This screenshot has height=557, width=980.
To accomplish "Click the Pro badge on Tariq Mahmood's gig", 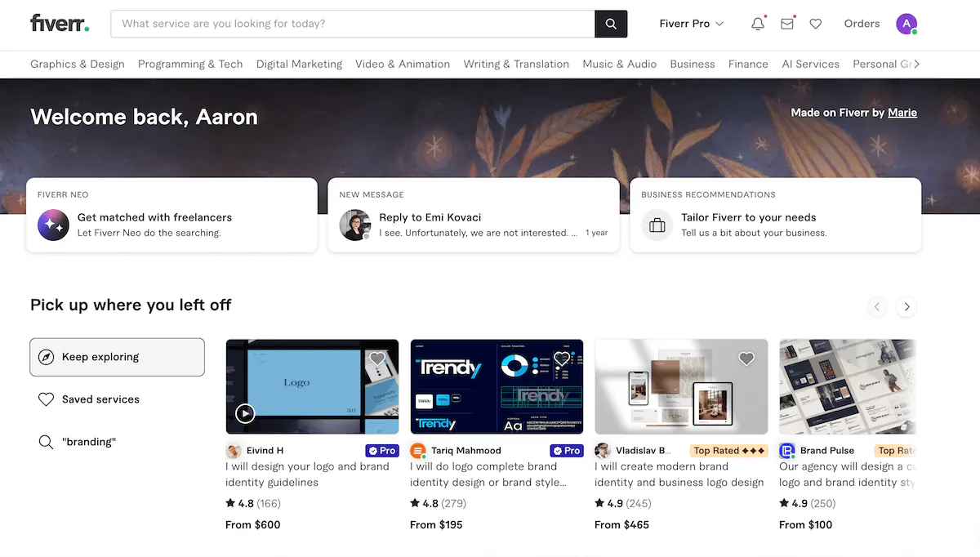I will click(566, 451).
